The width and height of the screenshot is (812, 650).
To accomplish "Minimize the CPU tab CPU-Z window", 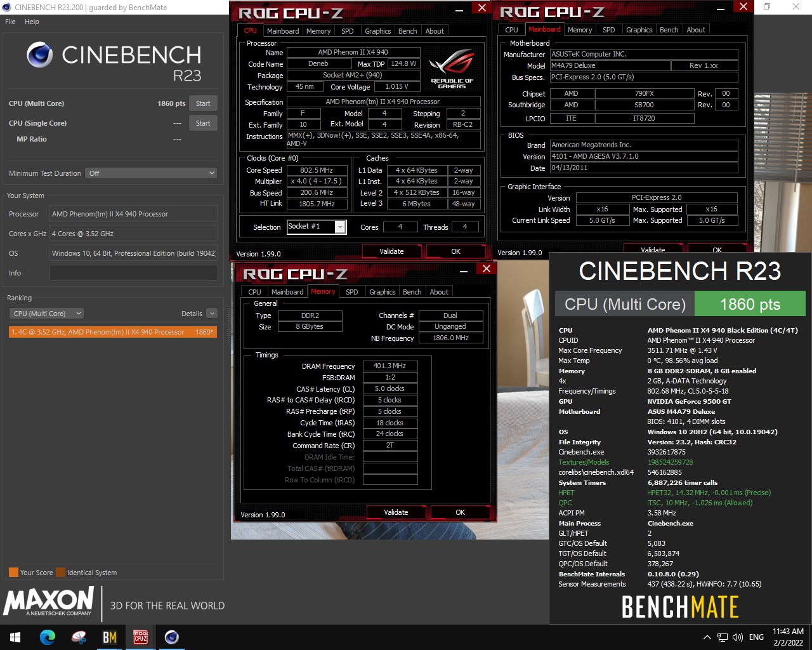I will coord(459,11).
